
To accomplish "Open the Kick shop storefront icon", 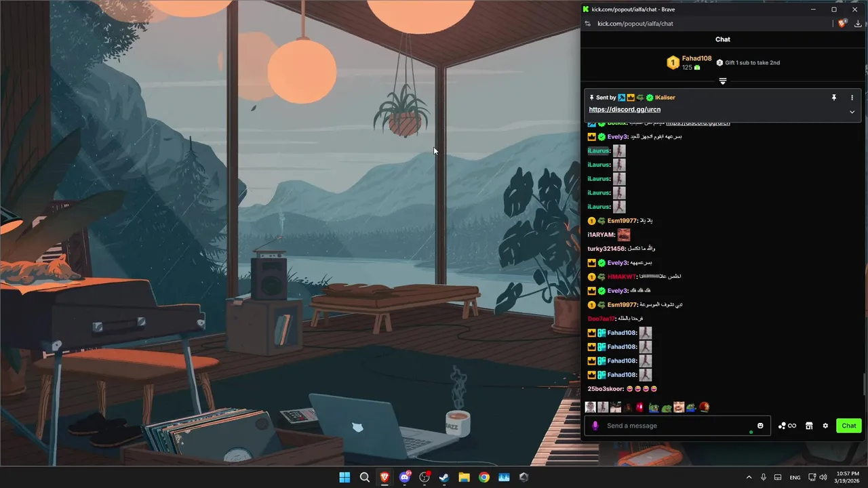I will point(809,426).
